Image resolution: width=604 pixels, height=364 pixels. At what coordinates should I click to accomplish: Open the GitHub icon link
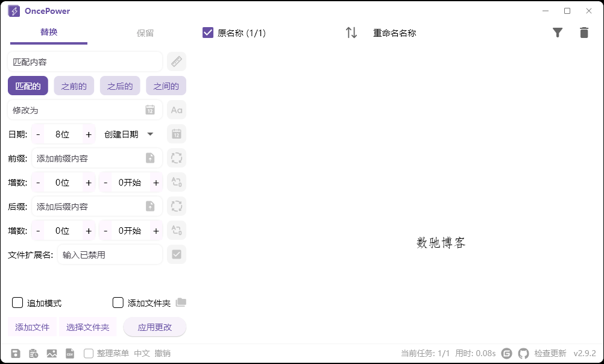(523, 353)
